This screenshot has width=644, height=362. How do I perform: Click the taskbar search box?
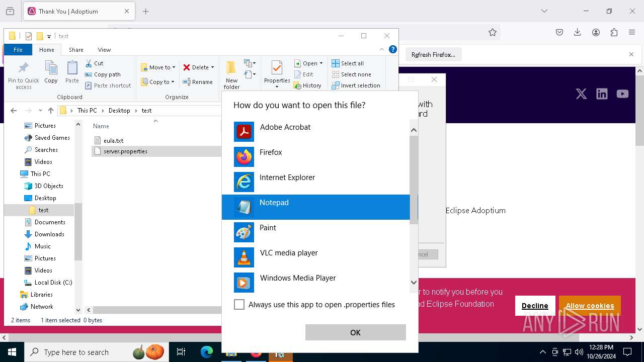[97, 352]
